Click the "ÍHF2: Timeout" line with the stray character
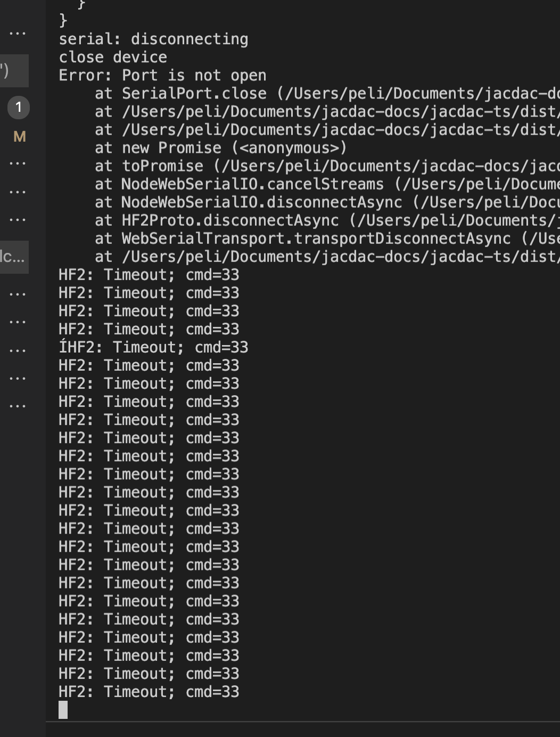 [153, 347]
